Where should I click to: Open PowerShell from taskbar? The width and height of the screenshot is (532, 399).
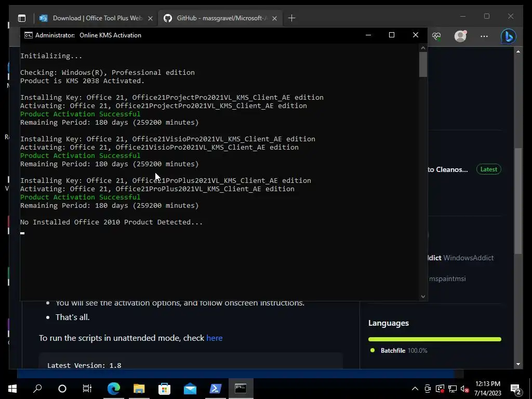click(x=216, y=389)
